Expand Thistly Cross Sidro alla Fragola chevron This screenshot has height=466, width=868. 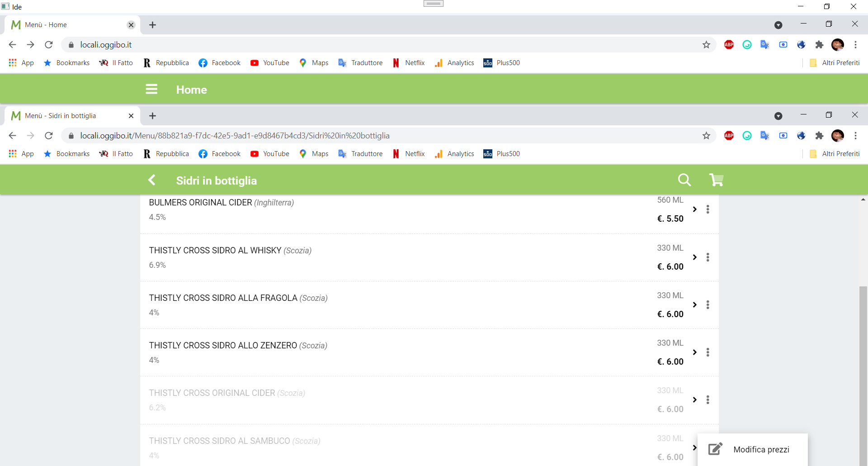pos(695,304)
